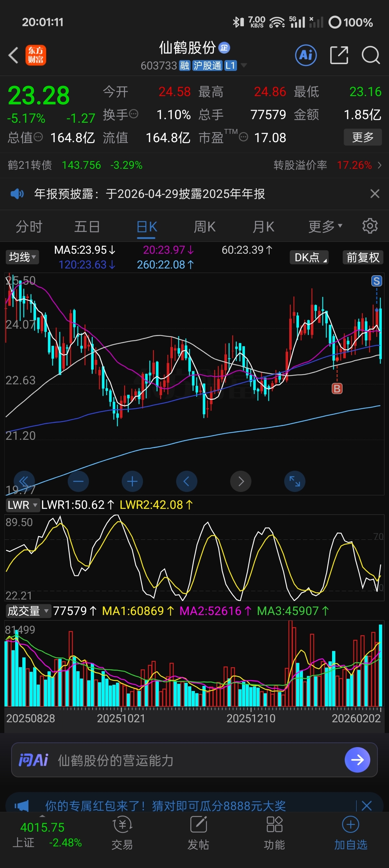Move chart one step left

(x=187, y=481)
